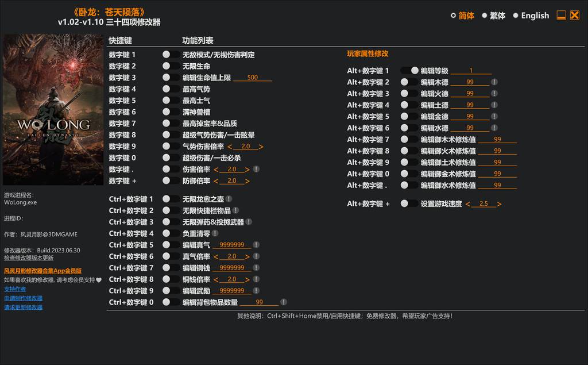
Task: Edit the 编辑等级 value field
Action: 471,70
